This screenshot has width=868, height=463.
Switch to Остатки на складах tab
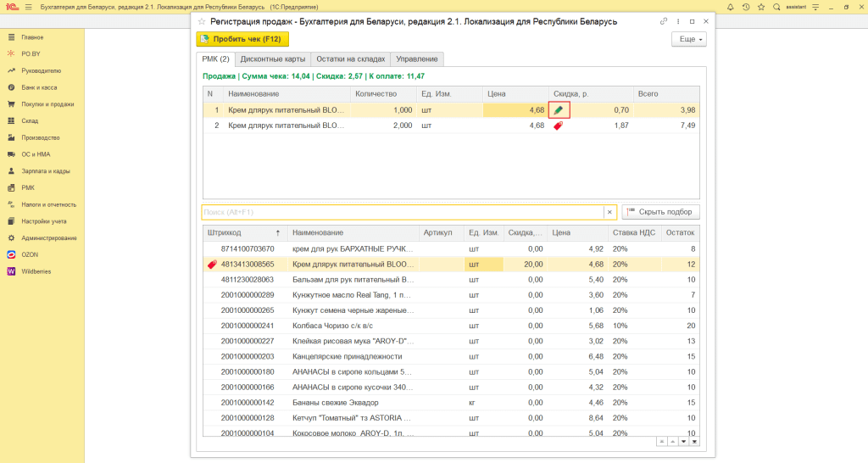coord(350,59)
